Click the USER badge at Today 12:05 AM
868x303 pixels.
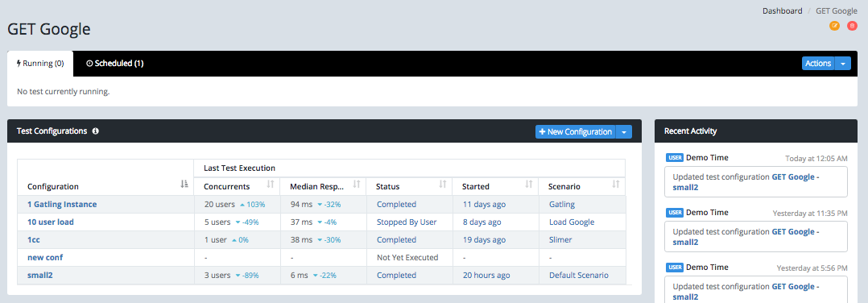674,158
